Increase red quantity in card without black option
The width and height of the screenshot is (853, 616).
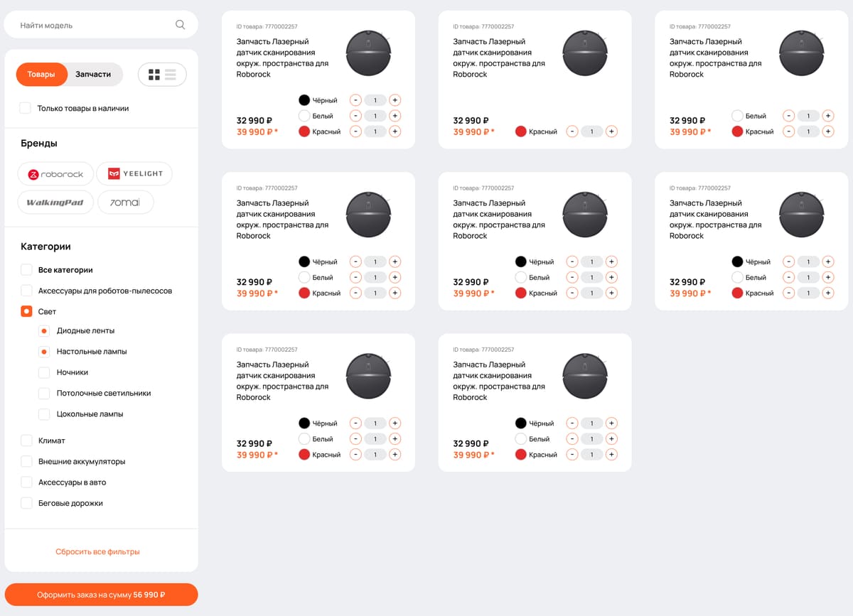point(828,131)
